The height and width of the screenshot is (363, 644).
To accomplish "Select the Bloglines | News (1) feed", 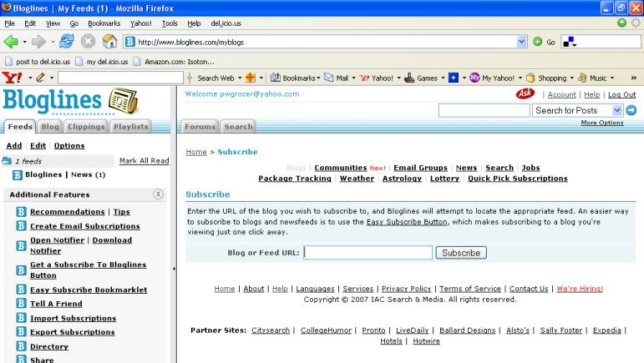I will click(65, 174).
